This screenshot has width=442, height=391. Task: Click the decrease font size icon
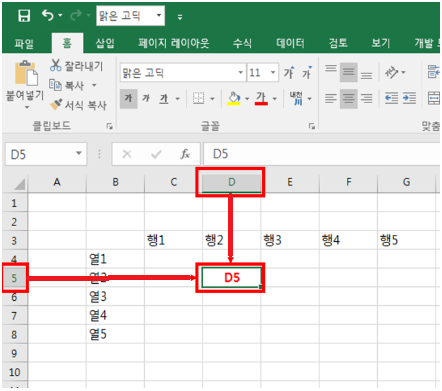tap(307, 72)
